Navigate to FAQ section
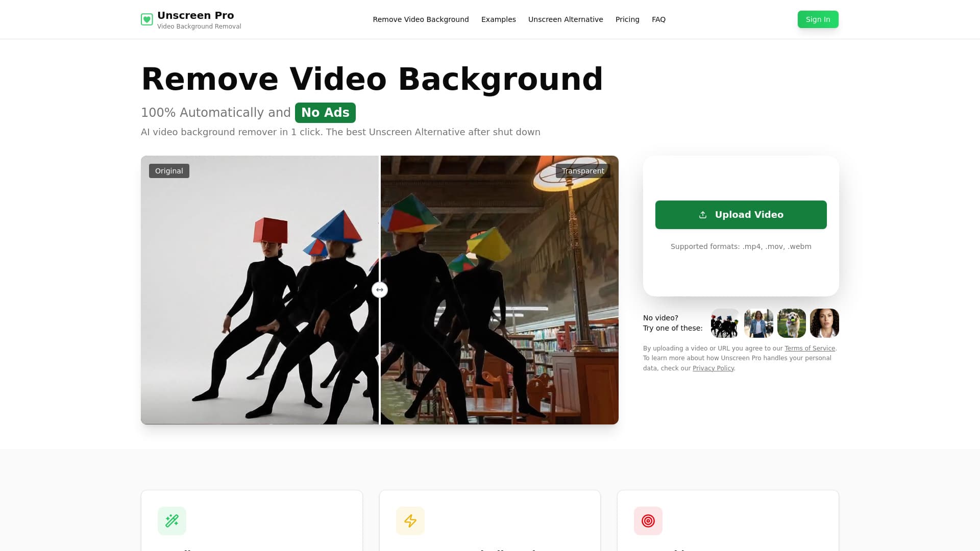The image size is (980, 551). click(x=658, y=19)
